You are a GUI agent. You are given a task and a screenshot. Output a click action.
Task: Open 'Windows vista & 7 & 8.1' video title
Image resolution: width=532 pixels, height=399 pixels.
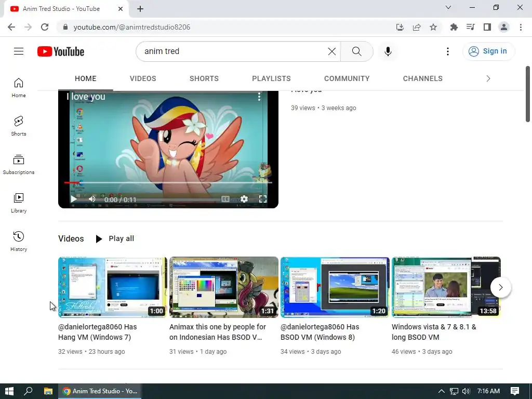pos(434,332)
